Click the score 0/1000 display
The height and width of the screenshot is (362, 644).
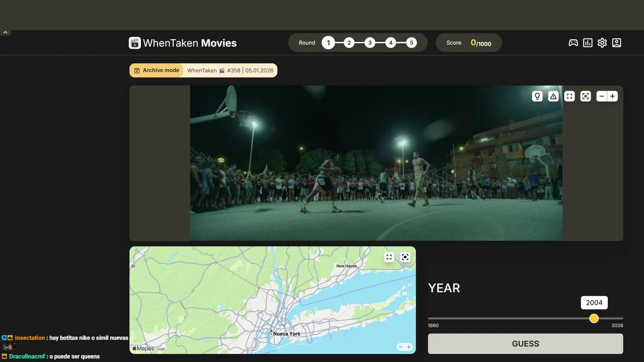[480, 43]
